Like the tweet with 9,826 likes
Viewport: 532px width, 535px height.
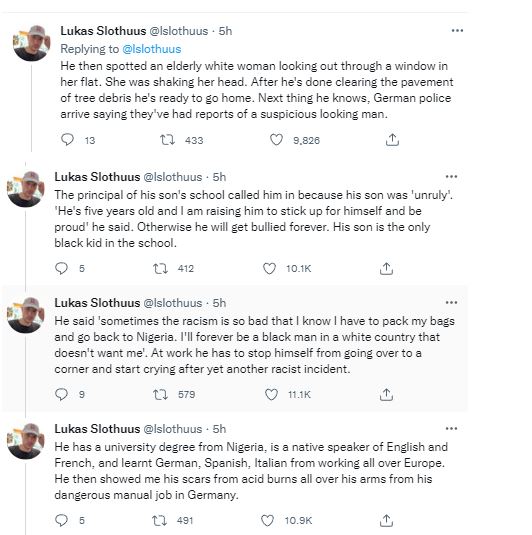276,140
